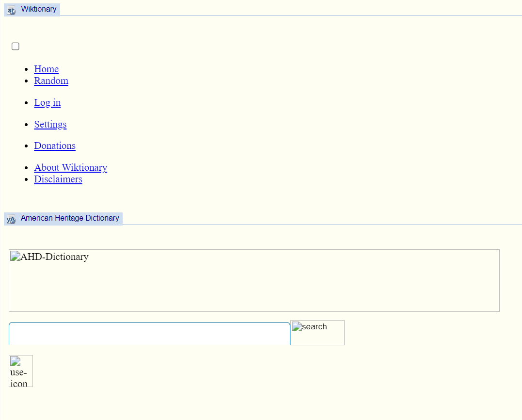Open the Wiktionary tab header
The width and height of the screenshot is (522, 420).
(x=32, y=10)
